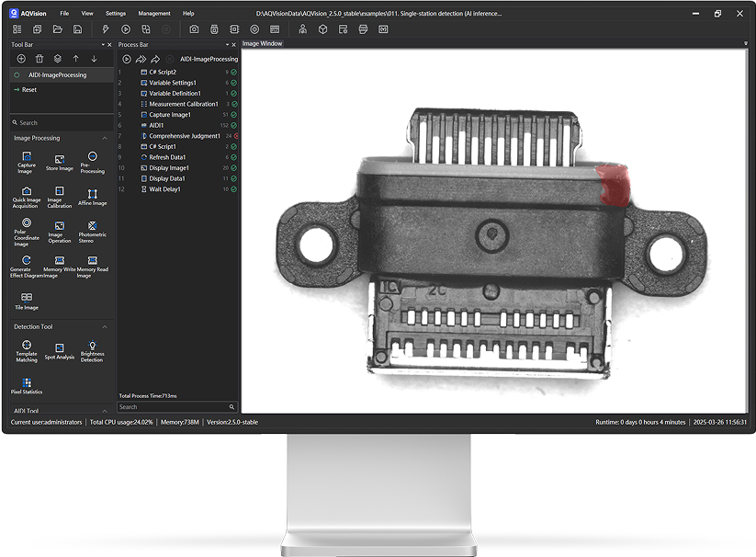
Task: Click the Reset button
Action: tap(28, 90)
